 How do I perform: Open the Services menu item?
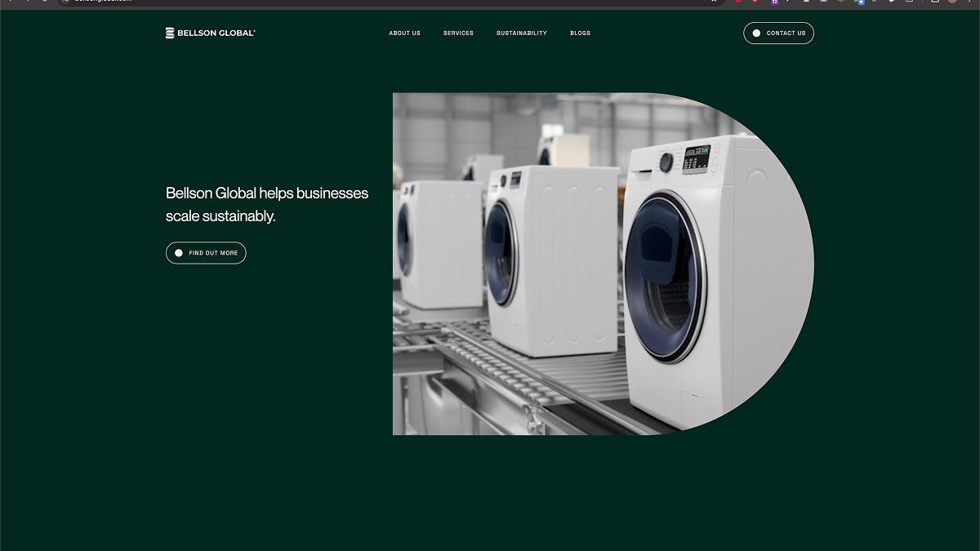point(458,33)
